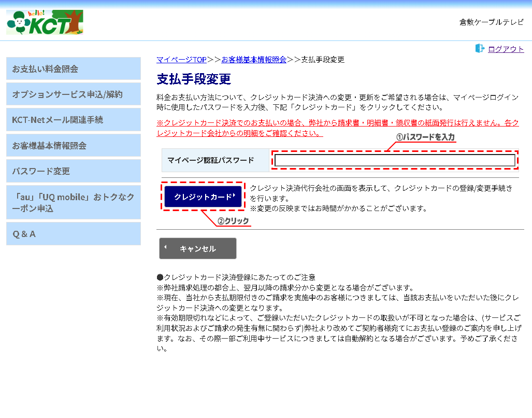Click the ログアウト link

coord(506,49)
